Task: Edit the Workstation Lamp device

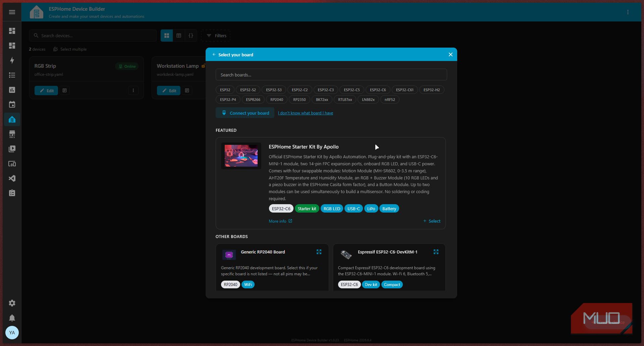Action: [x=169, y=91]
